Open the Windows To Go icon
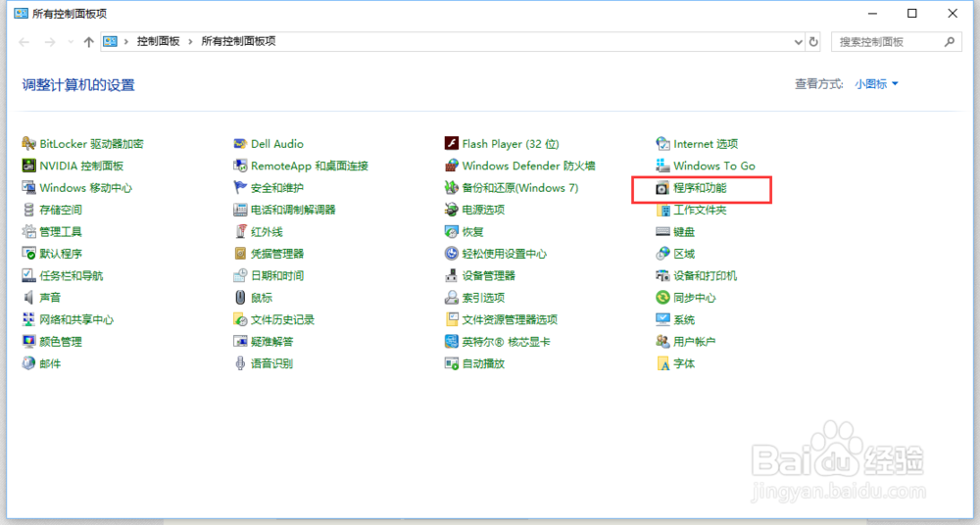980x525 pixels. click(662, 166)
